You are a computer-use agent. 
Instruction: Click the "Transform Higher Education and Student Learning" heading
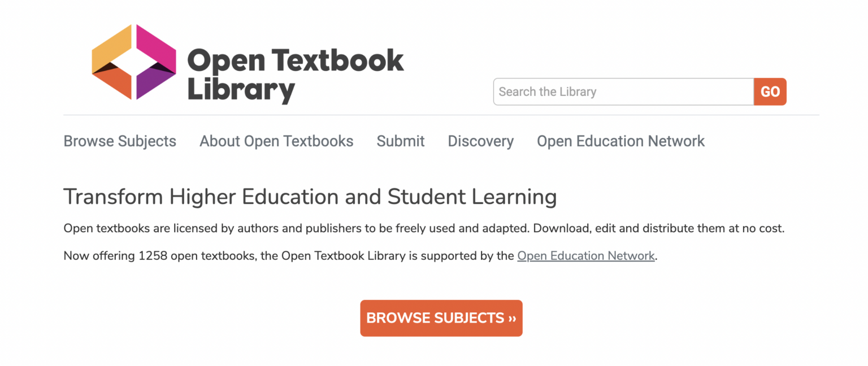click(310, 197)
